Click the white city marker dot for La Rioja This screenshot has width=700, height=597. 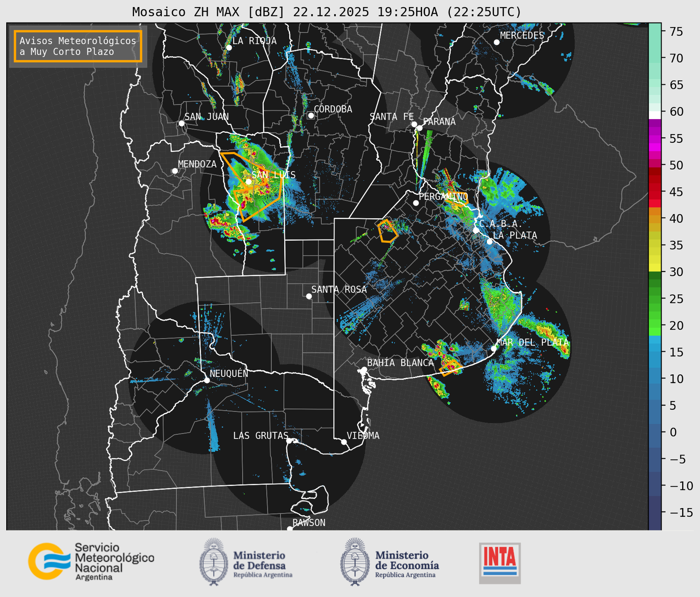click(229, 47)
